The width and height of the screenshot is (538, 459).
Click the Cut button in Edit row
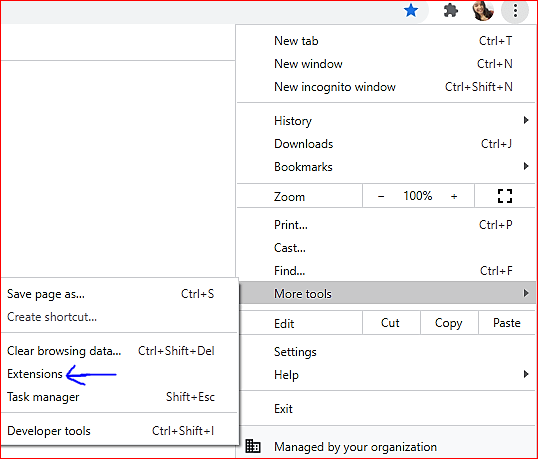pyautogui.click(x=391, y=323)
